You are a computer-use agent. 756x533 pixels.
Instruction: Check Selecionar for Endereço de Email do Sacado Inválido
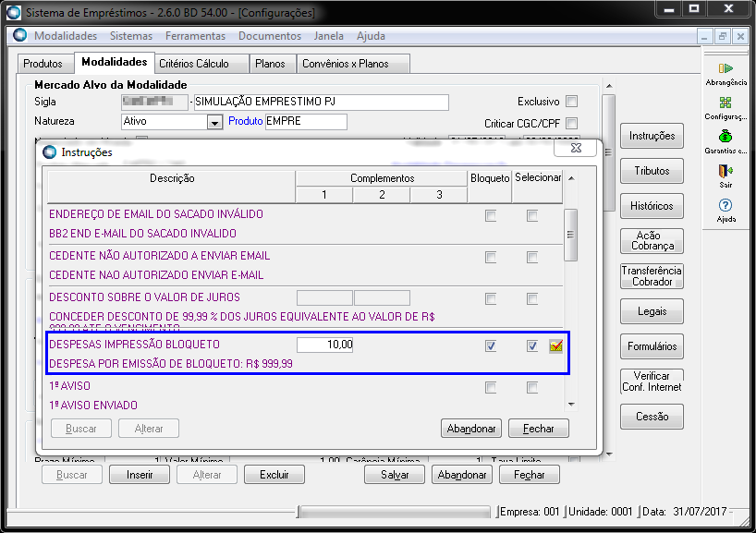[532, 215]
